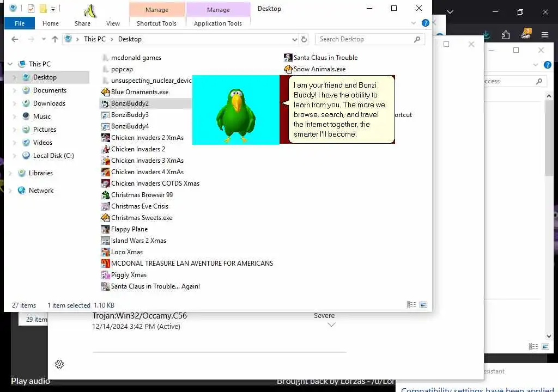Click the Santa Claus in Trouble icon
This screenshot has width=558, height=392.
click(288, 58)
